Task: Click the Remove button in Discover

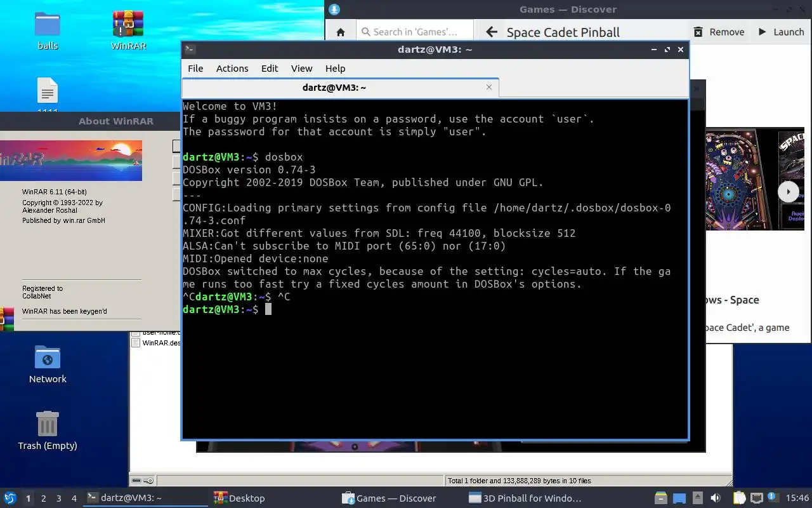Action: tap(719, 32)
